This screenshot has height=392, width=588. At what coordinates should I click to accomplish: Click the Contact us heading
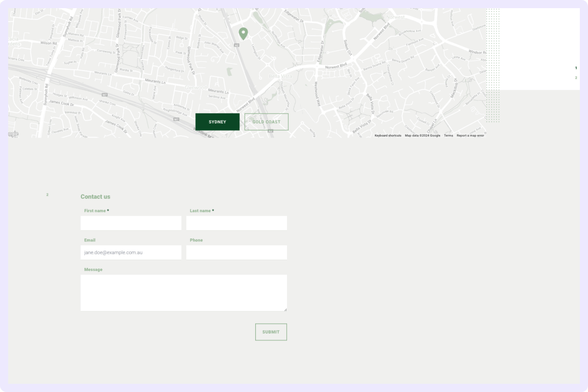pos(95,197)
